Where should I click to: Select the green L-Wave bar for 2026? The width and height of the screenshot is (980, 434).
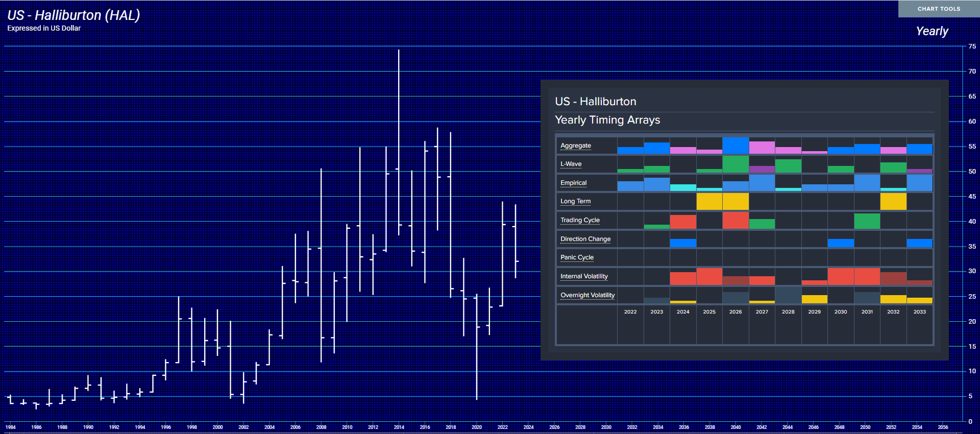[736, 164]
